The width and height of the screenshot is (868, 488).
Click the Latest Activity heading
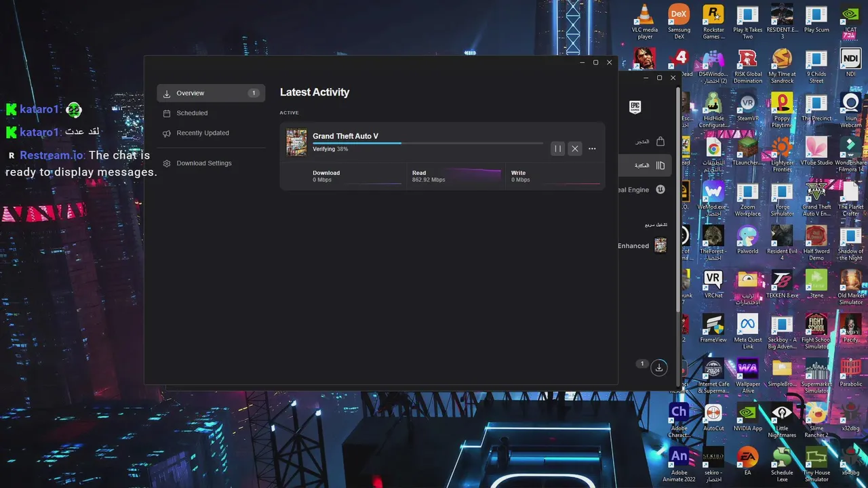point(315,92)
